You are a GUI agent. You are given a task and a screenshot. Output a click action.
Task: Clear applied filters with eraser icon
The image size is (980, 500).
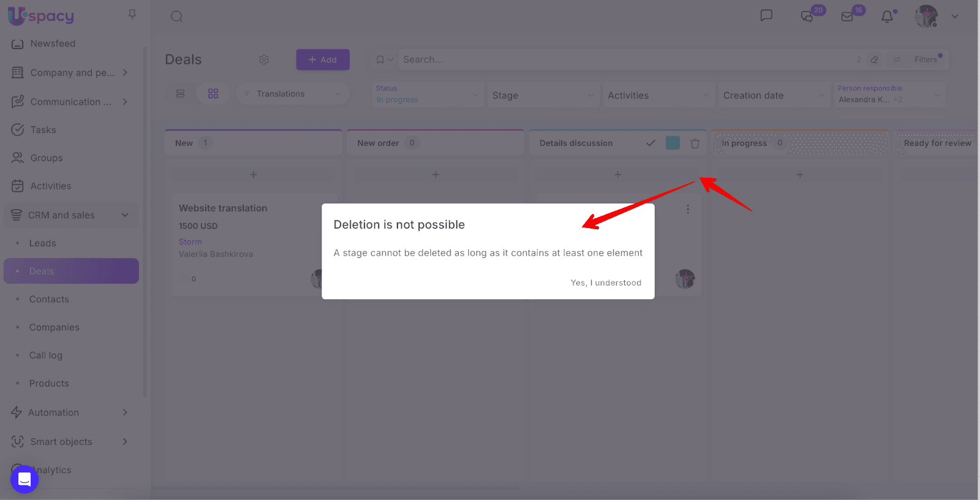point(875,59)
